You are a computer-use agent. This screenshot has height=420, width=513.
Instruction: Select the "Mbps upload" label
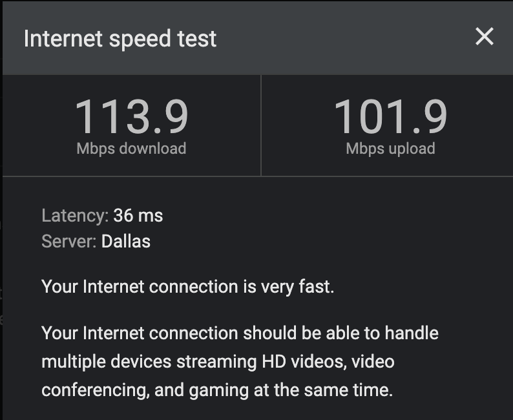[390, 148]
